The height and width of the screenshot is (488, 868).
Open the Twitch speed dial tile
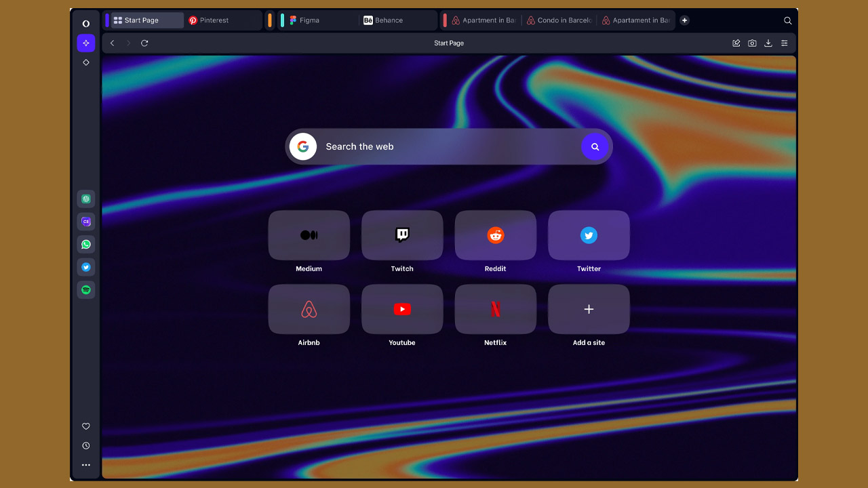pos(402,235)
